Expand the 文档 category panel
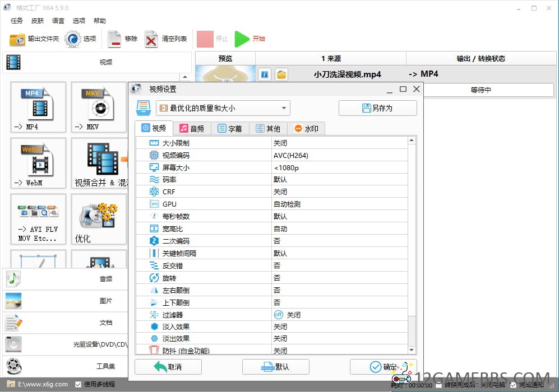This screenshot has height=392, width=559. click(x=66, y=323)
